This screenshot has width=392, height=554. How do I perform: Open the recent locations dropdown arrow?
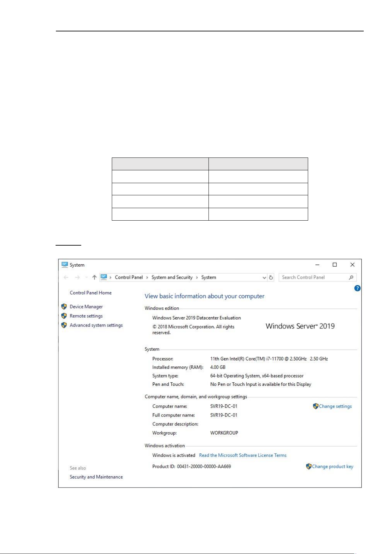tap(86, 277)
